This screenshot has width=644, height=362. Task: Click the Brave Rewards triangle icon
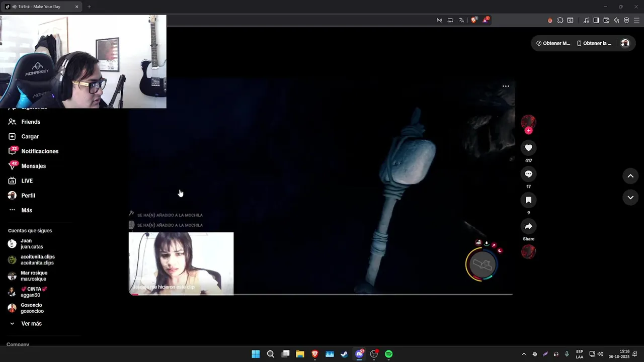point(486,20)
